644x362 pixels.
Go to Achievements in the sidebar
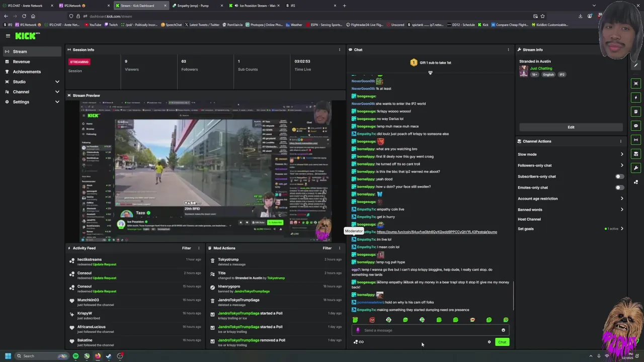click(33, 71)
